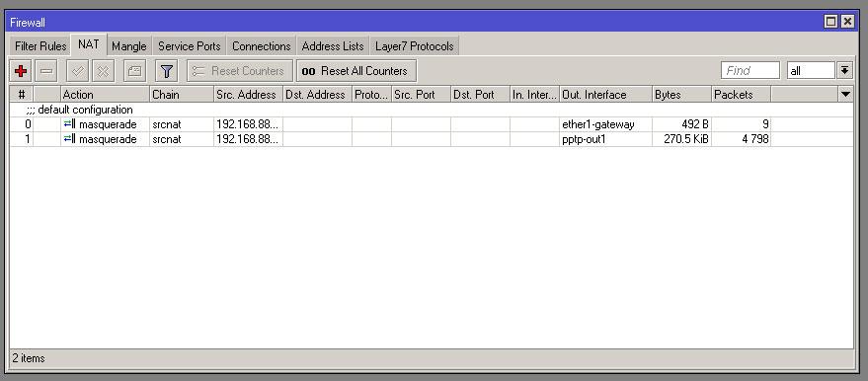The image size is (868, 381).
Task: Go to the Address Lists tab
Action: point(333,46)
